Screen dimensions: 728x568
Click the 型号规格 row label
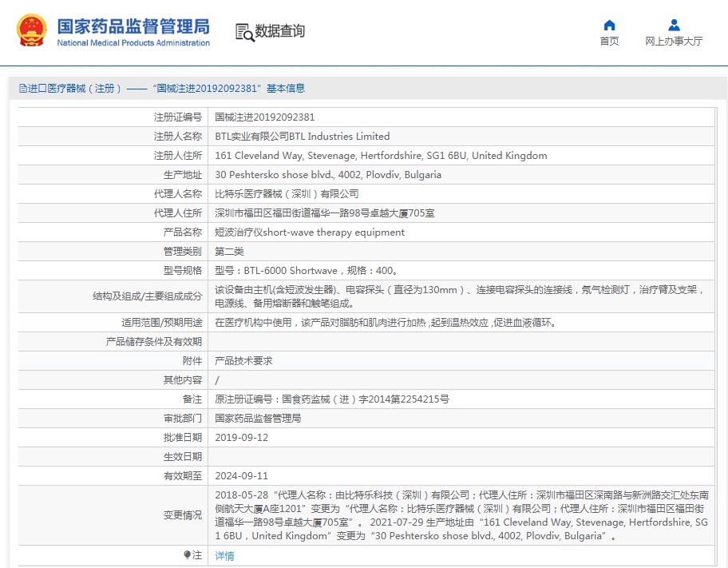tap(183, 271)
